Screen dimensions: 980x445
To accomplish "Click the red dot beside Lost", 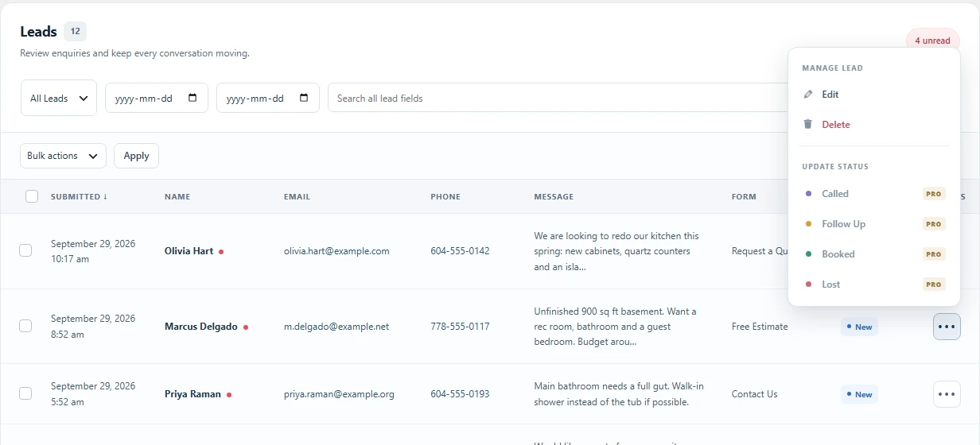I will [809, 284].
